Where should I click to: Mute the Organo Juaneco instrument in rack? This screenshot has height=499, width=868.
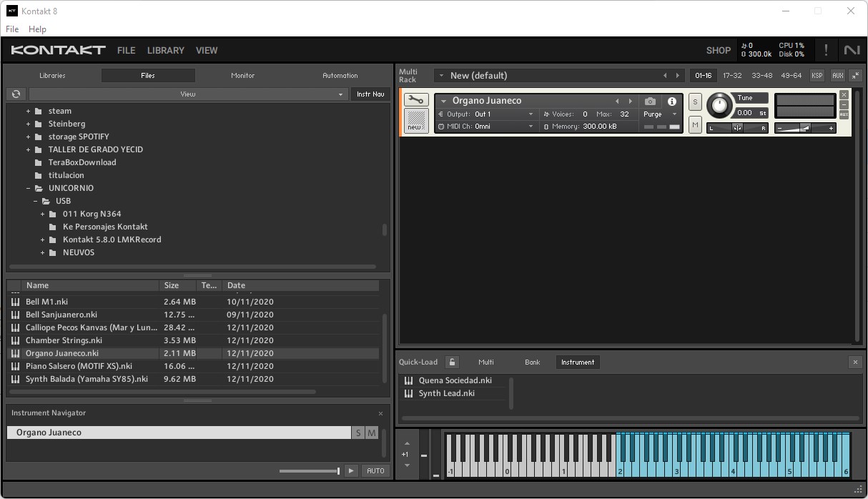695,124
